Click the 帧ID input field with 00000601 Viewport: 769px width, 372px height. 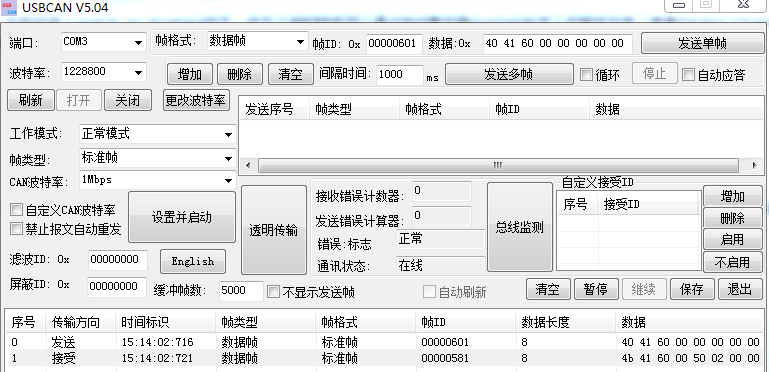point(394,44)
